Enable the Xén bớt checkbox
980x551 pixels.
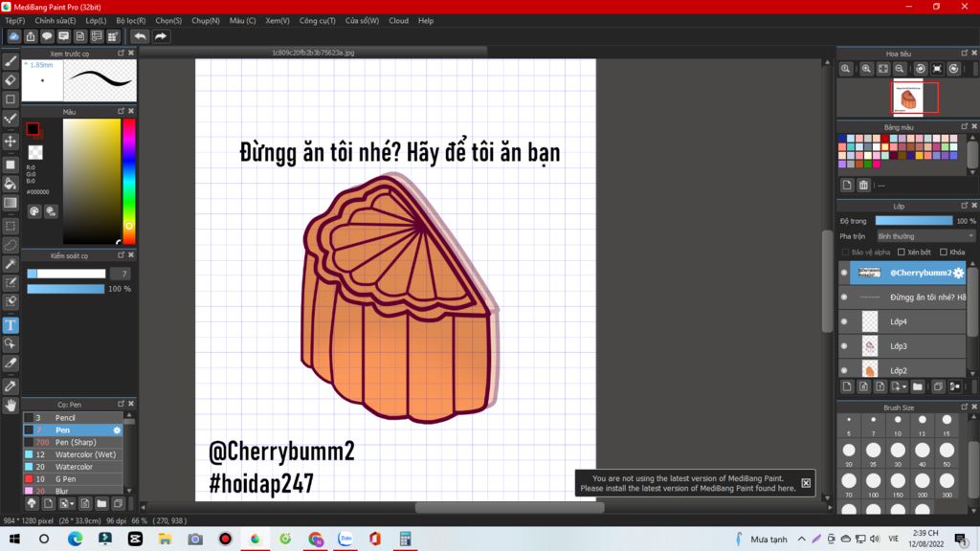pos(902,253)
